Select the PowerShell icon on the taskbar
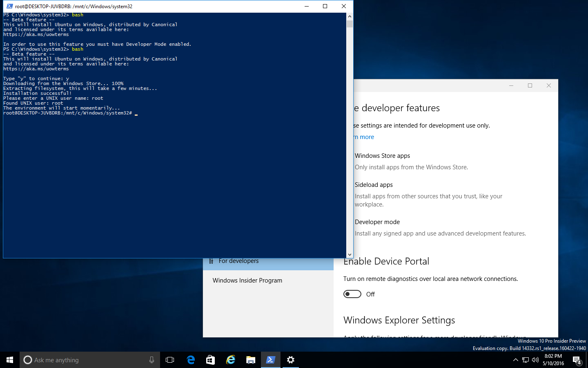588x368 pixels. point(270,360)
